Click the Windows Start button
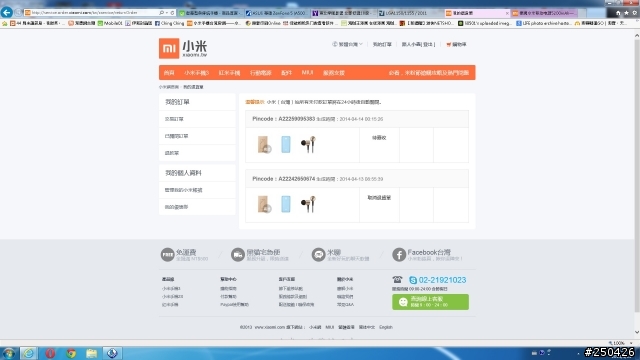Screen dimensions: 640x360 tap(9, 353)
